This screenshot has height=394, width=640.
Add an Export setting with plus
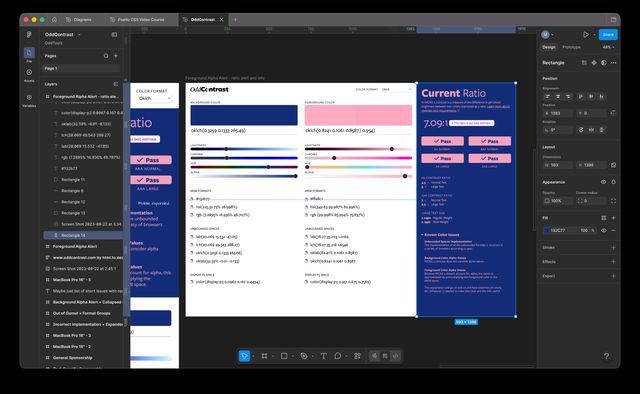613,276
